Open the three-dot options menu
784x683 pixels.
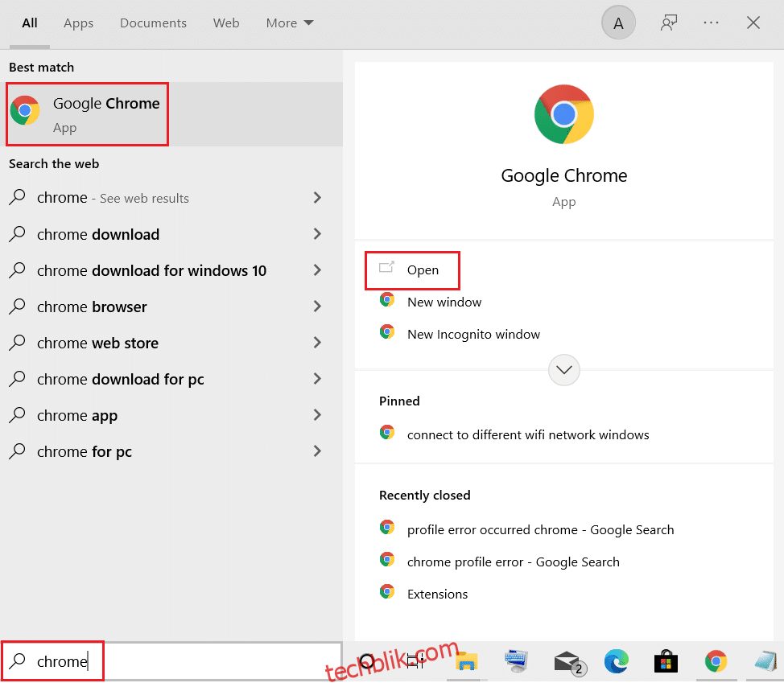pyautogui.click(x=711, y=23)
